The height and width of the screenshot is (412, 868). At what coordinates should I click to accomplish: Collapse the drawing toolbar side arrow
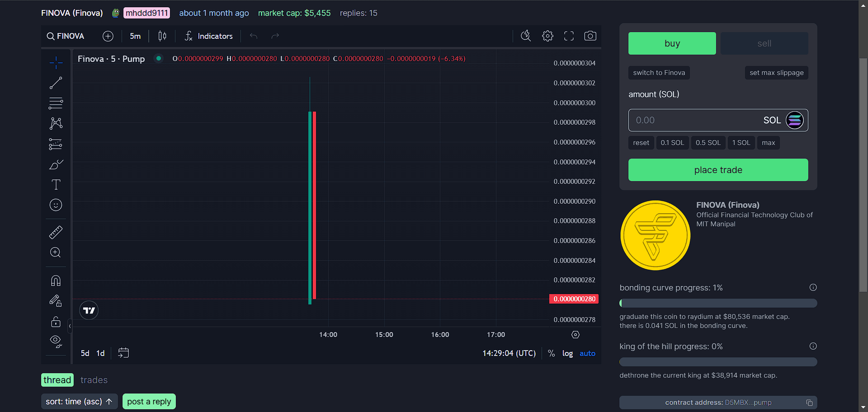pyautogui.click(x=70, y=326)
